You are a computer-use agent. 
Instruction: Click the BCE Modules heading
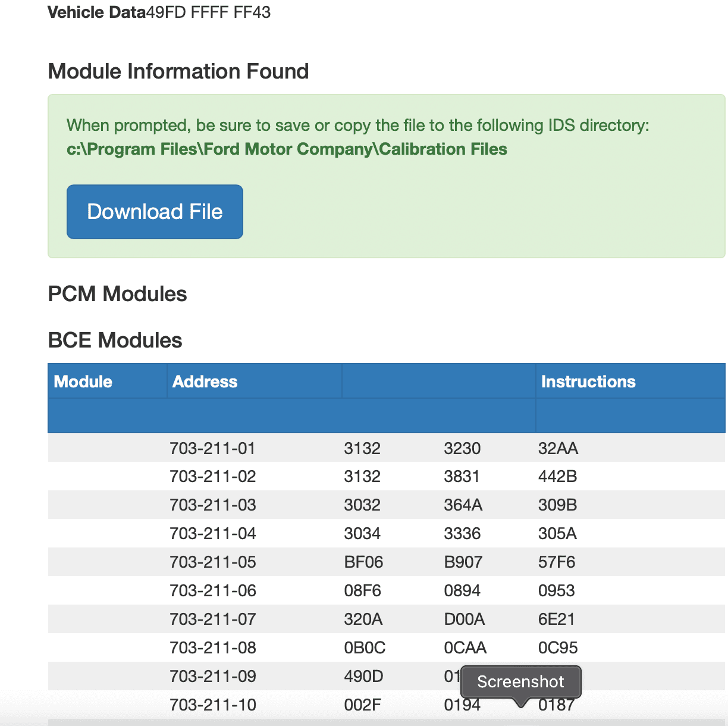tap(115, 340)
